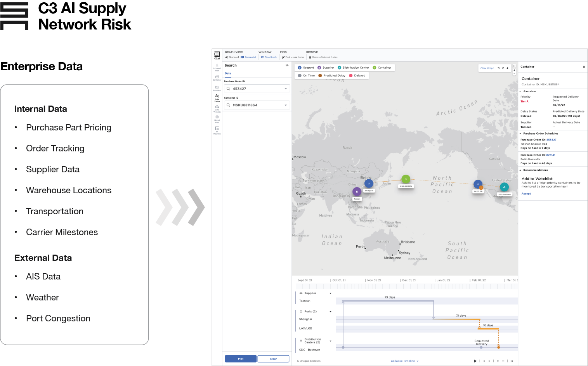Open the Suppliers sidebar section
588x366 pixels.
point(217,88)
